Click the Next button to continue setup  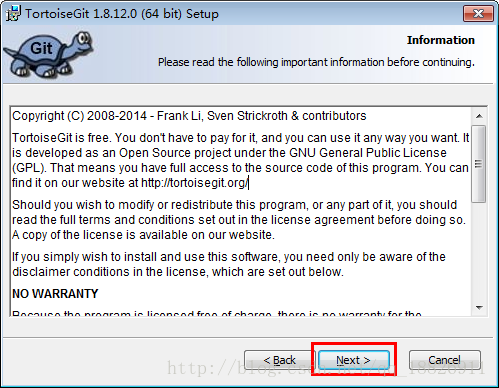click(354, 360)
